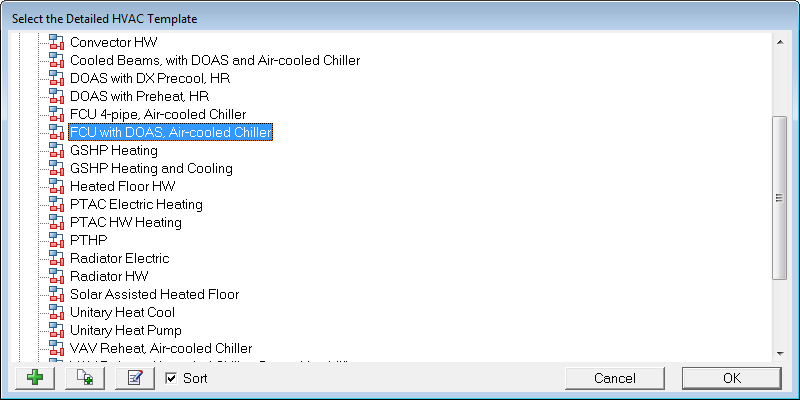This screenshot has width=800, height=400.
Task: Select PTAC Electric Heating item
Action: coord(136,205)
